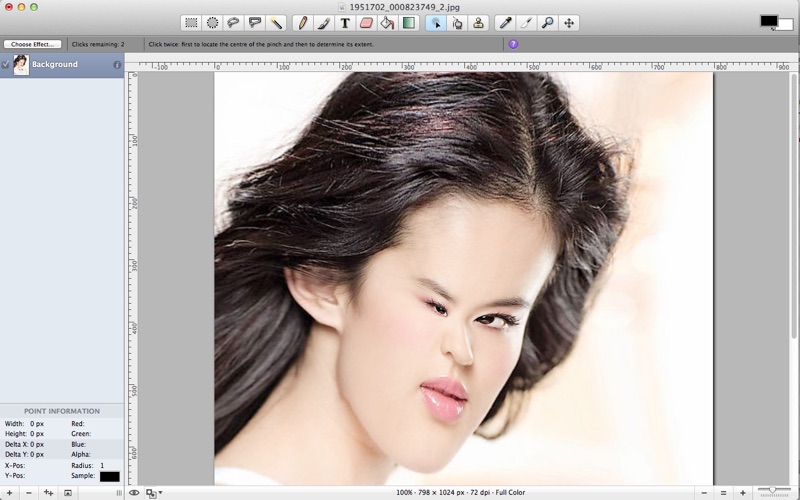The height and width of the screenshot is (500, 800).
Task: Choose the Lasso selection tool
Action: click(x=233, y=22)
